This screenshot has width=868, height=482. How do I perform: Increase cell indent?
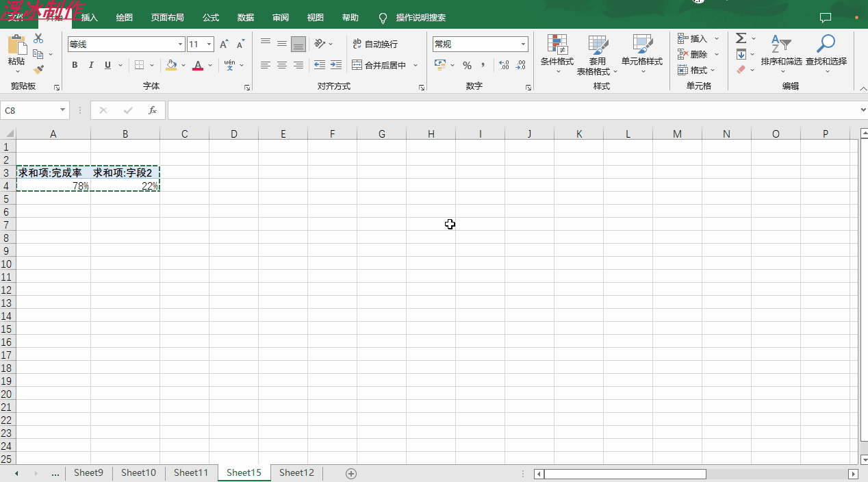pyautogui.click(x=336, y=65)
